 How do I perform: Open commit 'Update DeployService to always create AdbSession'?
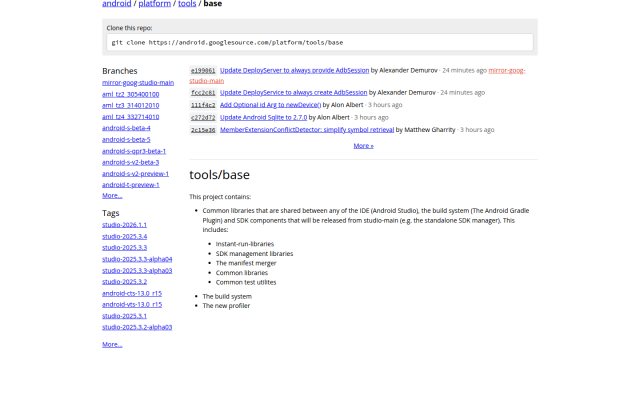click(x=293, y=93)
